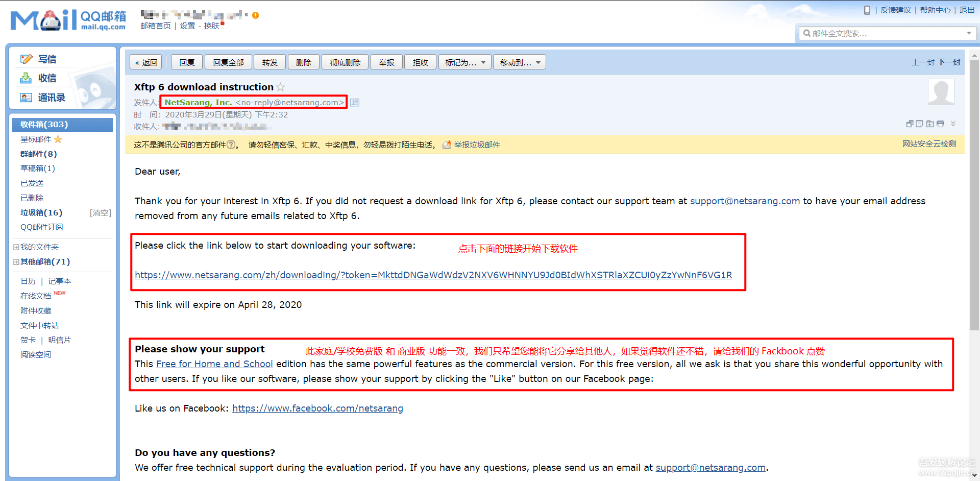Click 网站安全云检测 link
Screen dimensions: 980x481
(929, 144)
